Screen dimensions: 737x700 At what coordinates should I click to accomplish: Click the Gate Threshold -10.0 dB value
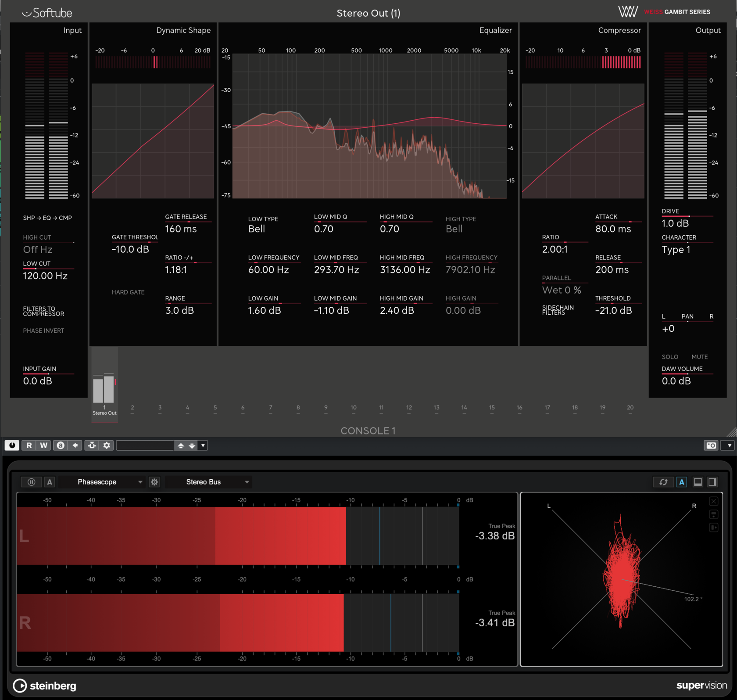point(130,249)
